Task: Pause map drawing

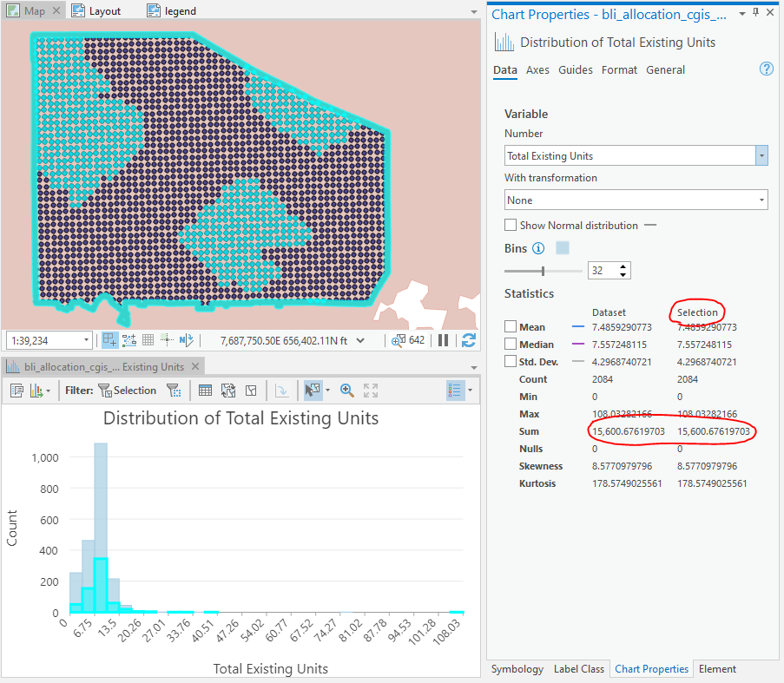Action: [444, 340]
